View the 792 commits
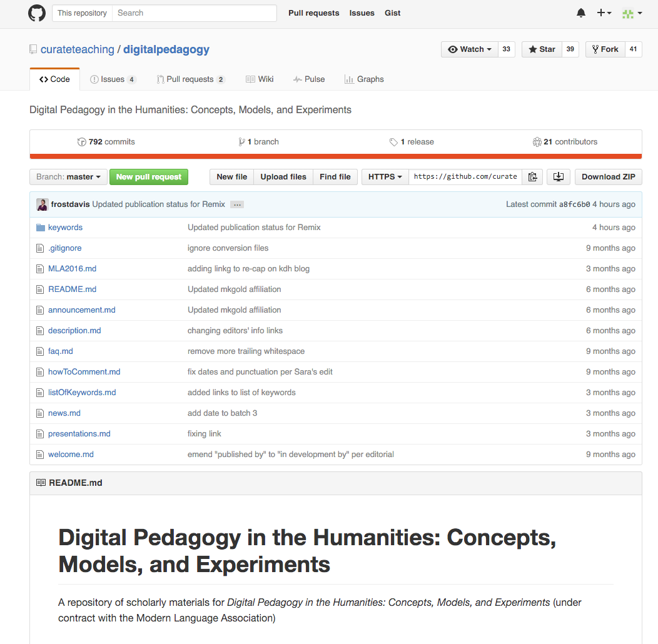 (106, 142)
